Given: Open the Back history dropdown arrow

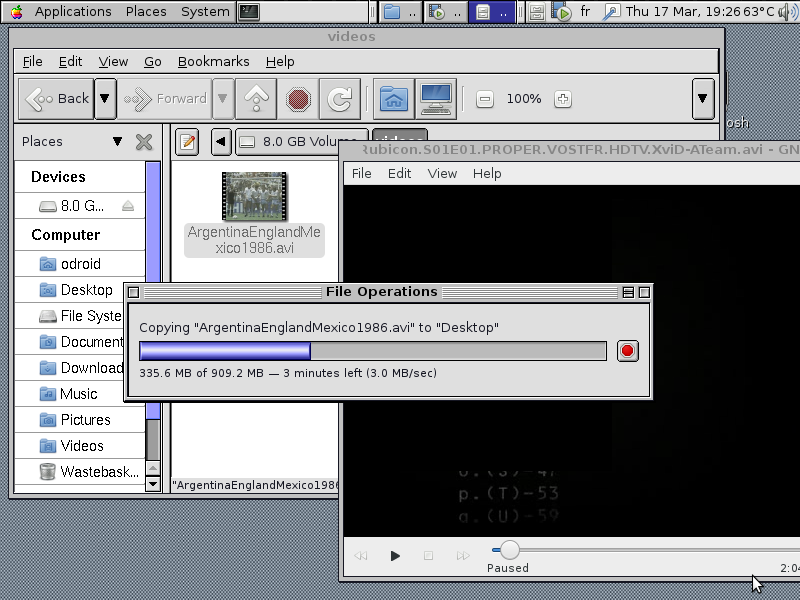Looking at the screenshot, I should [x=105, y=98].
